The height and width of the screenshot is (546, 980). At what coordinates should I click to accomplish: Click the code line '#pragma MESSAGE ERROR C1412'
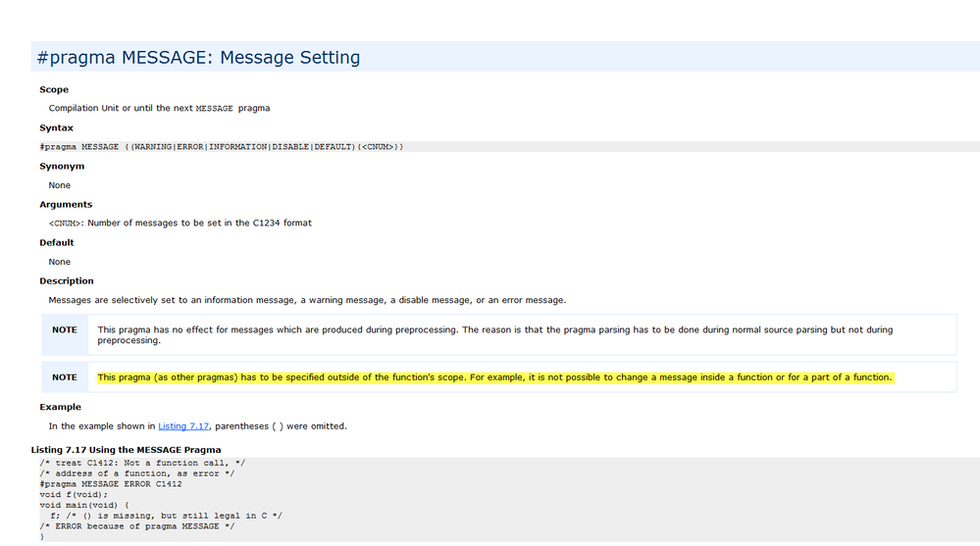click(111, 484)
